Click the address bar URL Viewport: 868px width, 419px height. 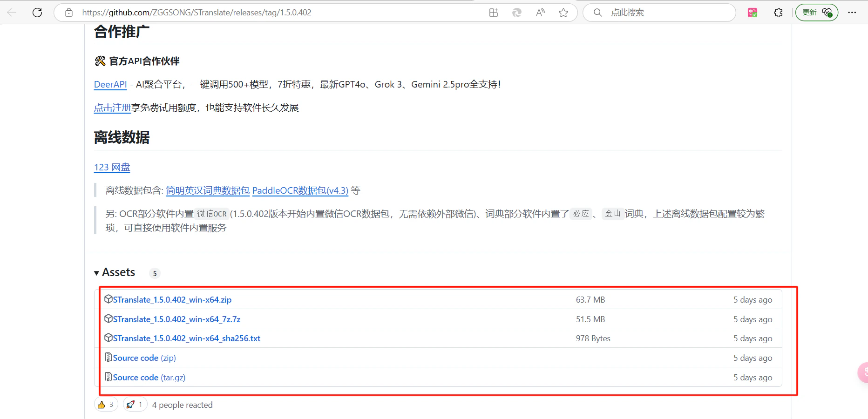[197, 13]
